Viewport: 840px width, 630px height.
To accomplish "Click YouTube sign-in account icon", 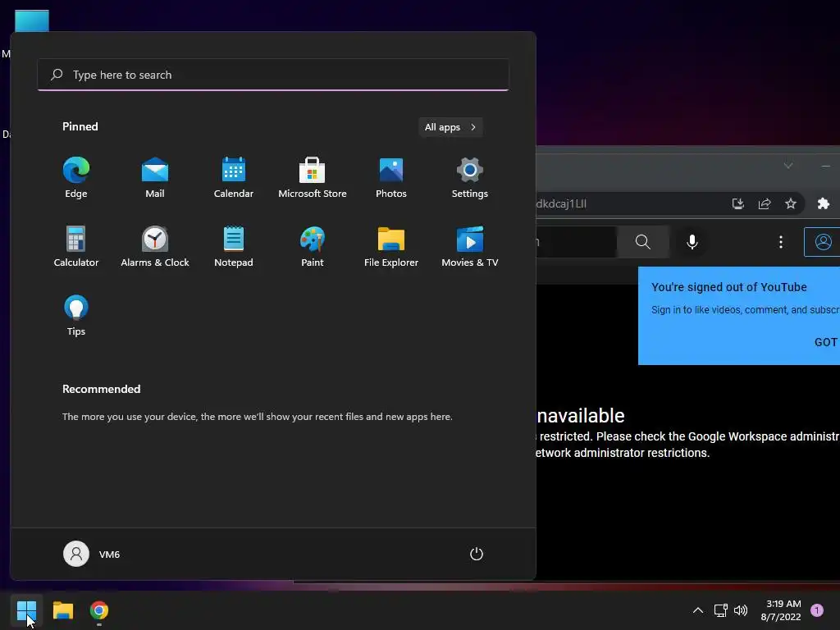I will pos(822,242).
